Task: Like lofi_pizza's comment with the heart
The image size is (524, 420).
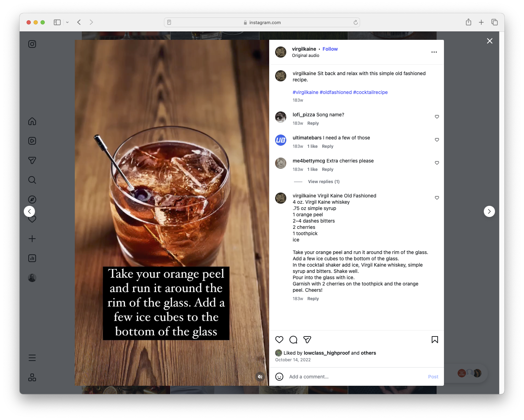Action: tap(437, 117)
